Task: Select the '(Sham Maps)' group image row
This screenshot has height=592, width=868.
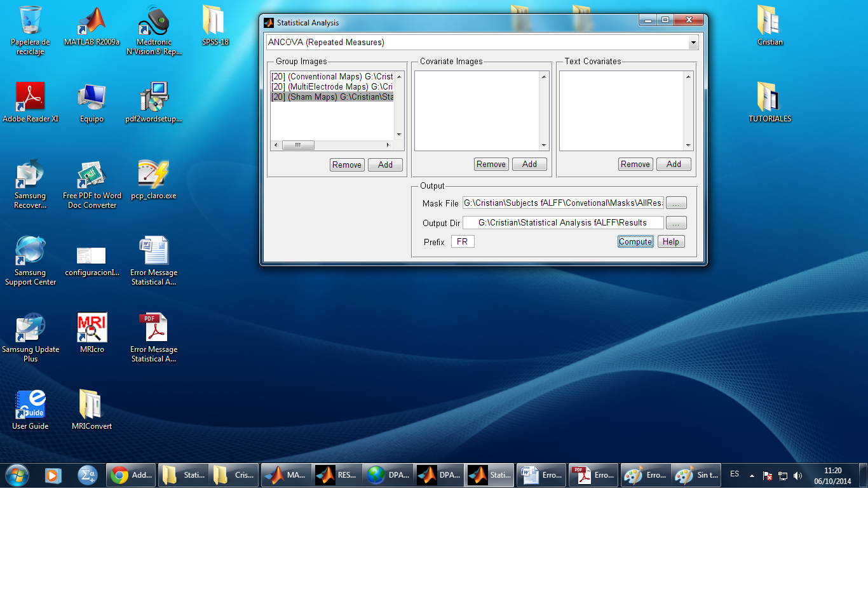Action: [332, 97]
